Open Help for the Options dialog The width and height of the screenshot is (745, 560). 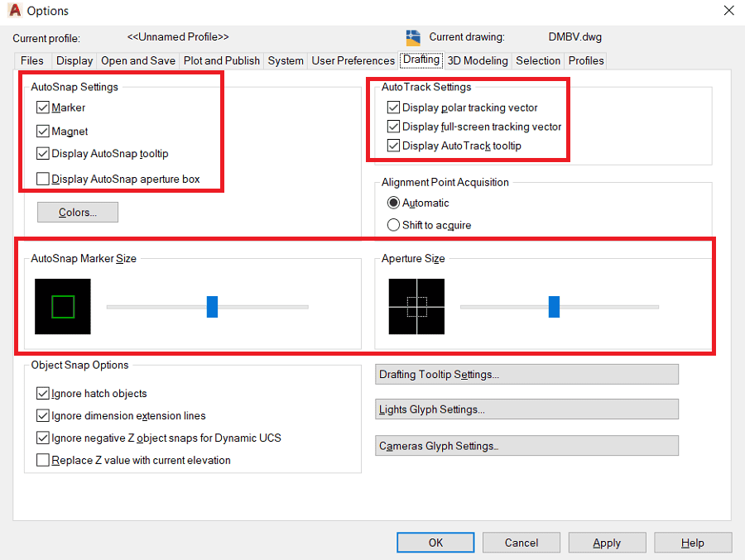coord(693,543)
